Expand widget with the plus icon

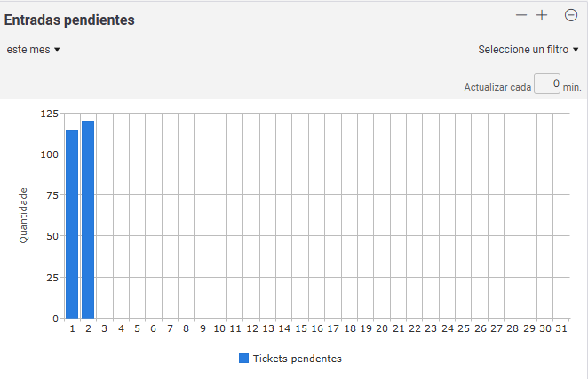tap(542, 15)
